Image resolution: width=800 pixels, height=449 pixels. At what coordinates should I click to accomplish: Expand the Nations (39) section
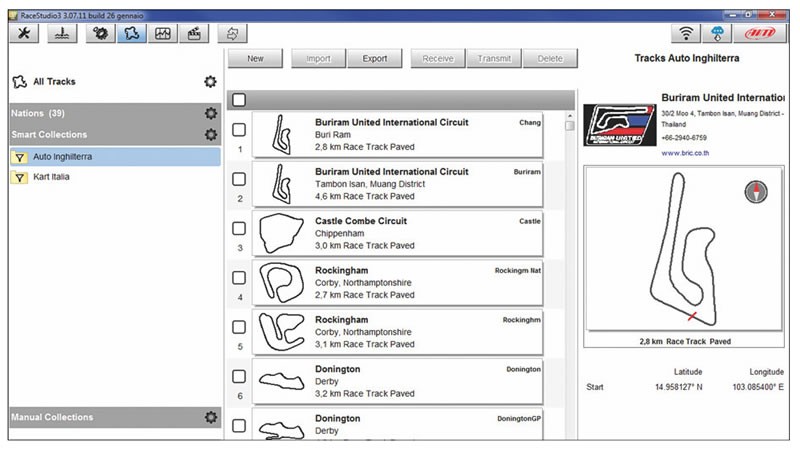click(x=115, y=113)
